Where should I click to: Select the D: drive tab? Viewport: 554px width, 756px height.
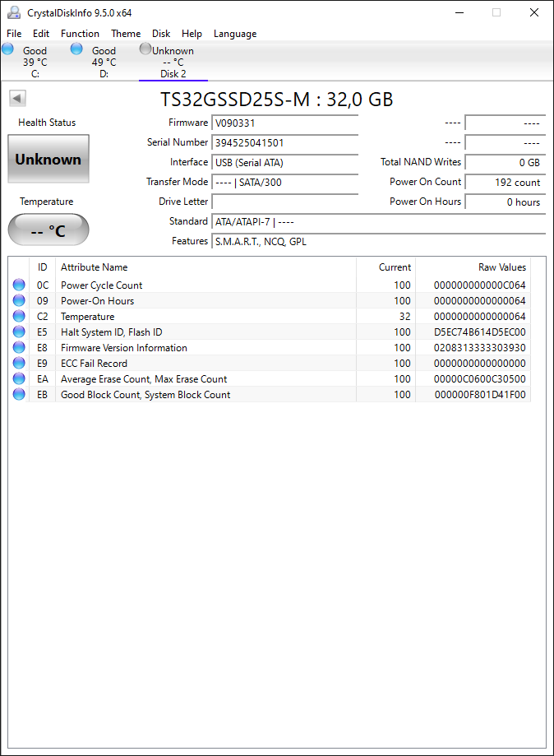coord(104,63)
